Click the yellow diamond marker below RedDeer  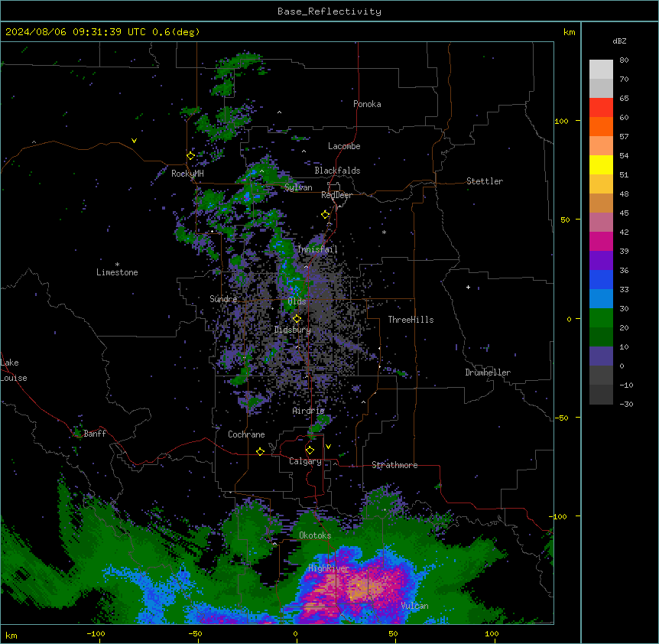[326, 215]
